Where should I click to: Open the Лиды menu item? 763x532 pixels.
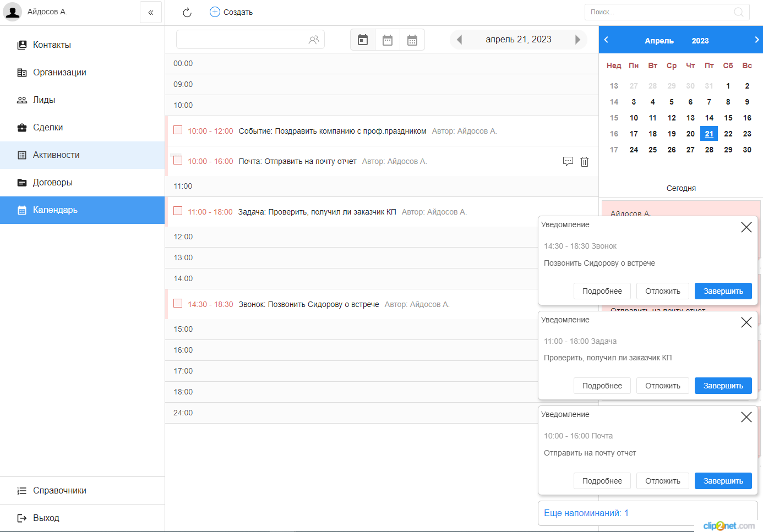pyautogui.click(x=83, y=100)
